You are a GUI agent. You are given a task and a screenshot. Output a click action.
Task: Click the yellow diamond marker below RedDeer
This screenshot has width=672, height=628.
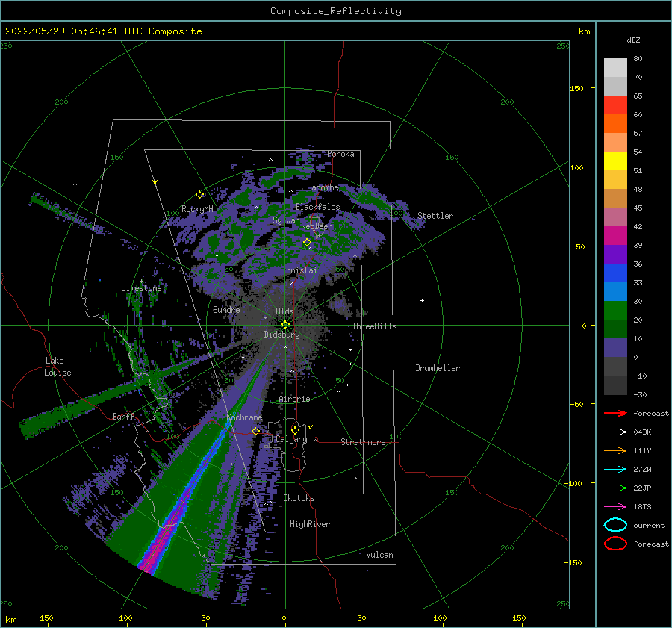coord(308,243)
